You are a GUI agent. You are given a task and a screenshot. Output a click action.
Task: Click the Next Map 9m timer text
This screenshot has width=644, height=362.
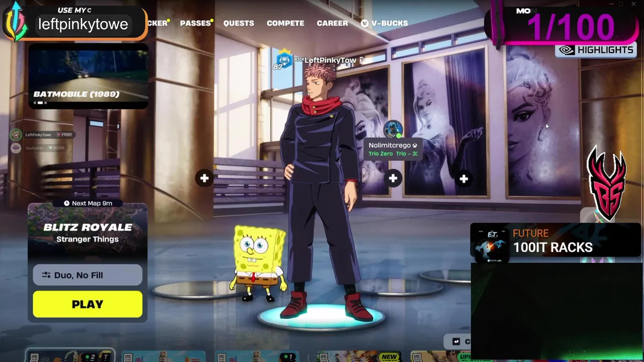[x=92, y=203]
